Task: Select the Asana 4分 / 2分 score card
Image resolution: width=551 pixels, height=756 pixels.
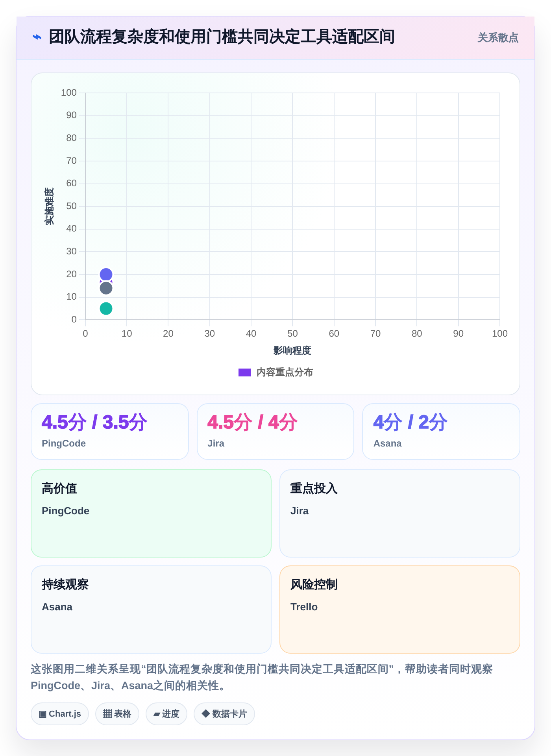Action: click(441, 432)
